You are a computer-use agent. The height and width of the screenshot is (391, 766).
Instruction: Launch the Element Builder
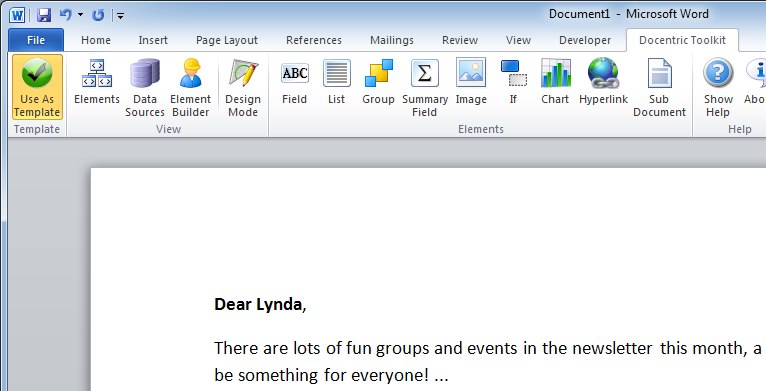191,87
